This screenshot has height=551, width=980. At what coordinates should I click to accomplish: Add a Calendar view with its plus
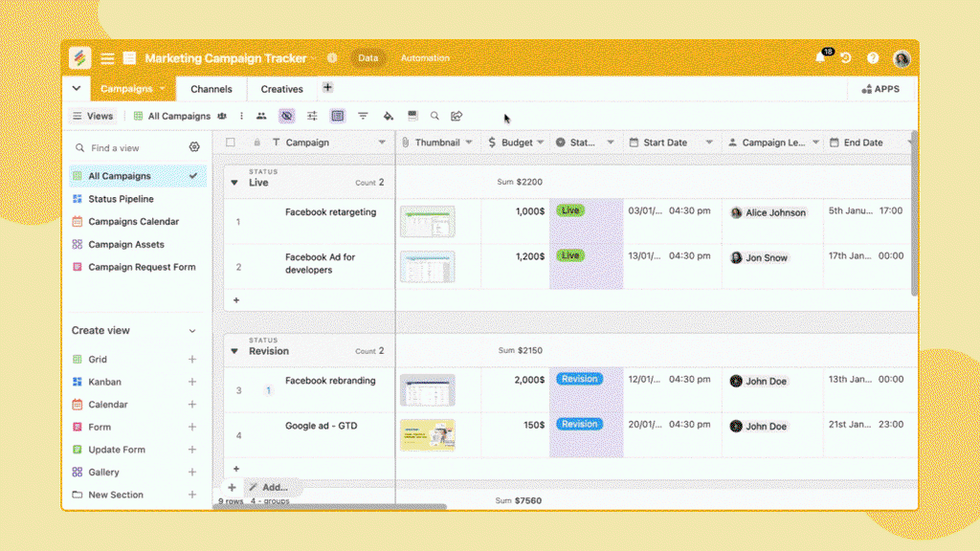191,405
